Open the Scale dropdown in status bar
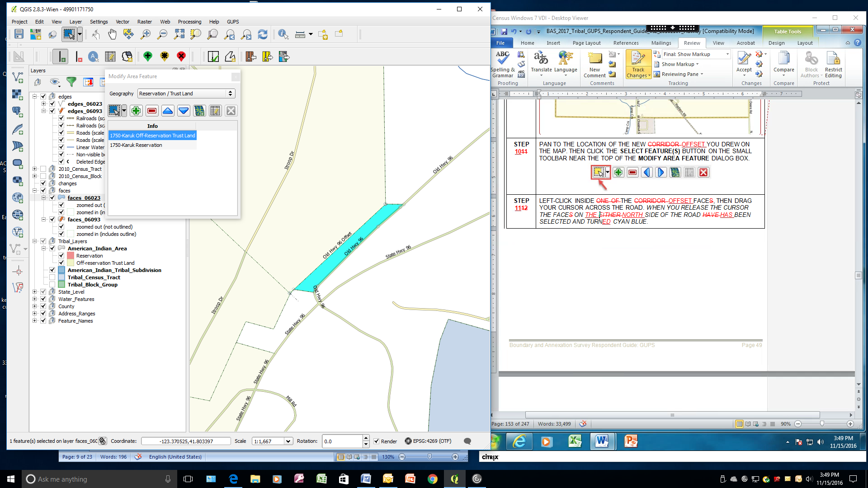 [x=288, y=441]
